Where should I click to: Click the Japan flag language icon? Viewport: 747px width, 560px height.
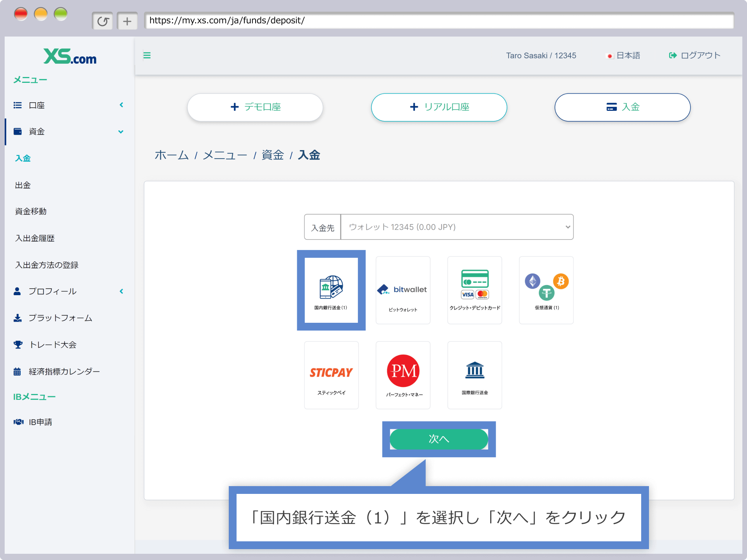(610, 56)
